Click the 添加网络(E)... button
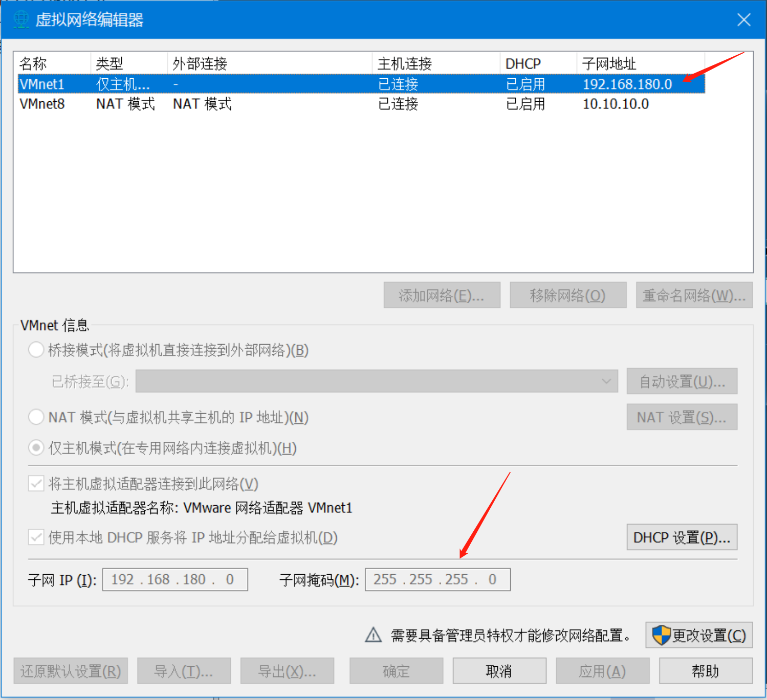767x700 pixels. point(442,295)
